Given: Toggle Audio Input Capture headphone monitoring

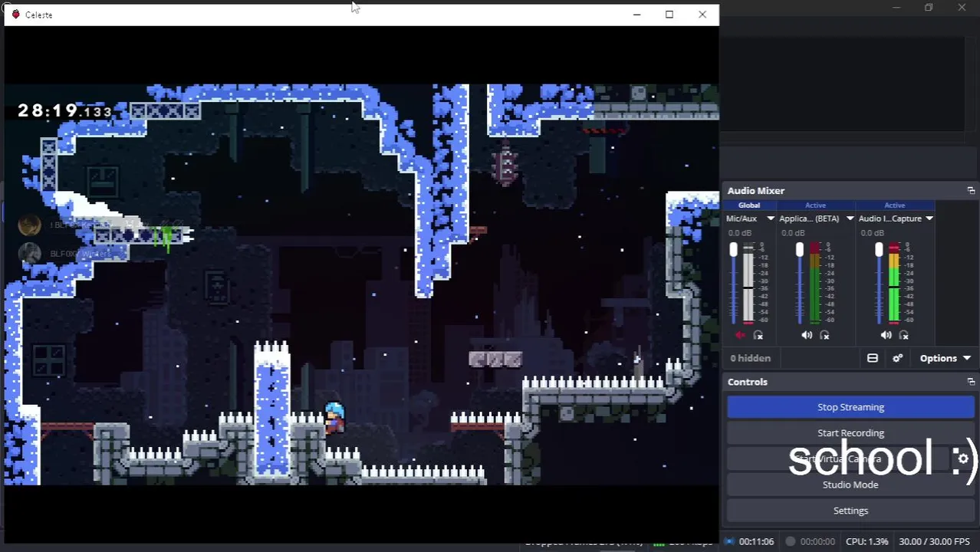Looking at the screenshot, I should coord(904,335).
